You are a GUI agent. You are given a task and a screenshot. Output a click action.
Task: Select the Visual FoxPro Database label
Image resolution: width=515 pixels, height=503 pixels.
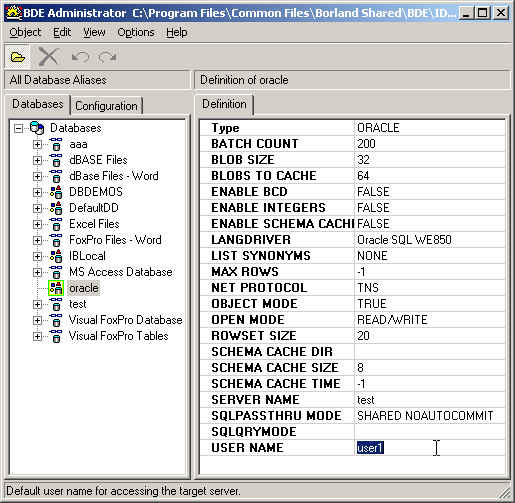pyautogui.click(x=126, y=320)
